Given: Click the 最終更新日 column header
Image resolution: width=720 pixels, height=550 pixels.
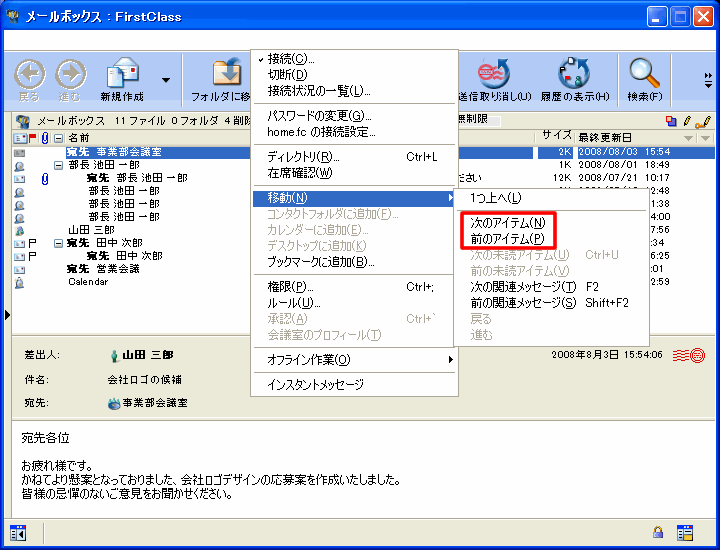Looking at the screenshot, I should click(x=605, y=137).
